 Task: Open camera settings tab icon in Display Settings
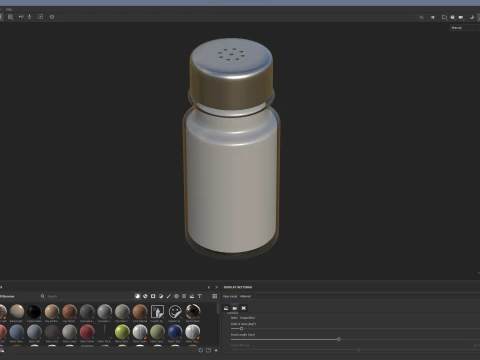(x=235, y=308)
